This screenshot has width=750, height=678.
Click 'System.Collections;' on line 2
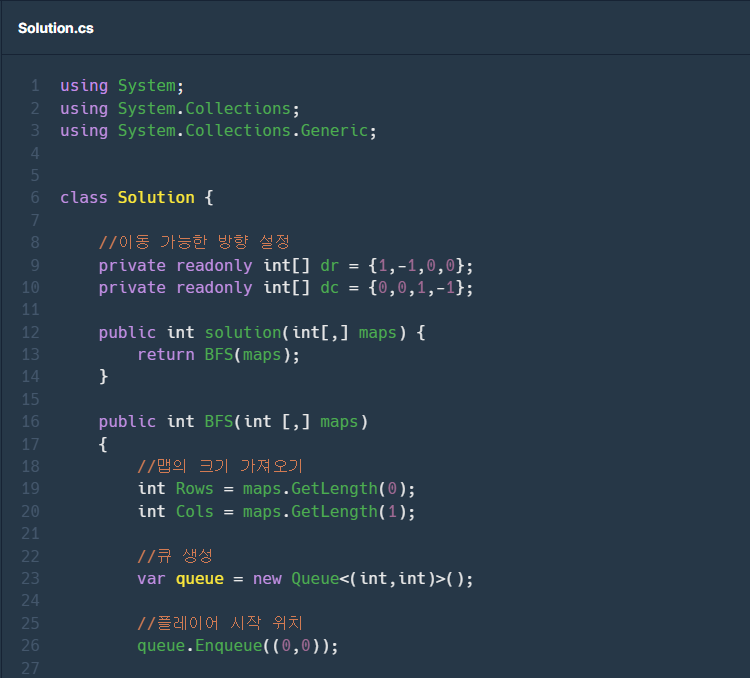pyautogui.click(x=209, y=109)
